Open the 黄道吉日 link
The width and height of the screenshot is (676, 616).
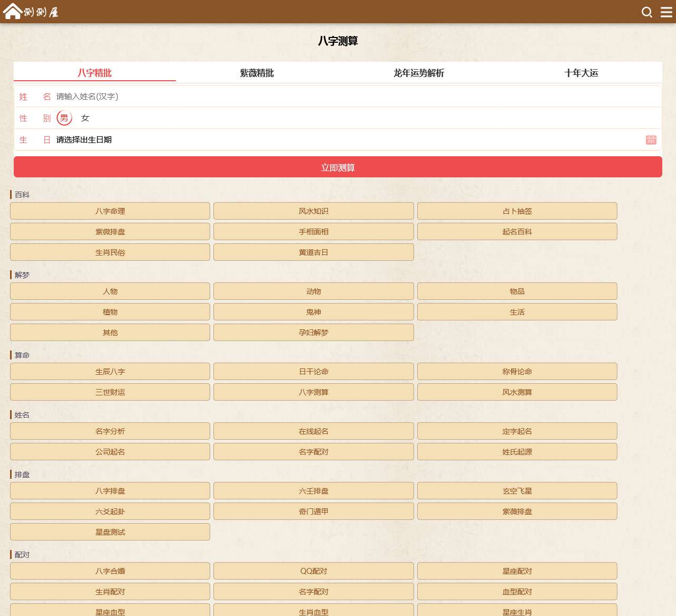(314, 252)
